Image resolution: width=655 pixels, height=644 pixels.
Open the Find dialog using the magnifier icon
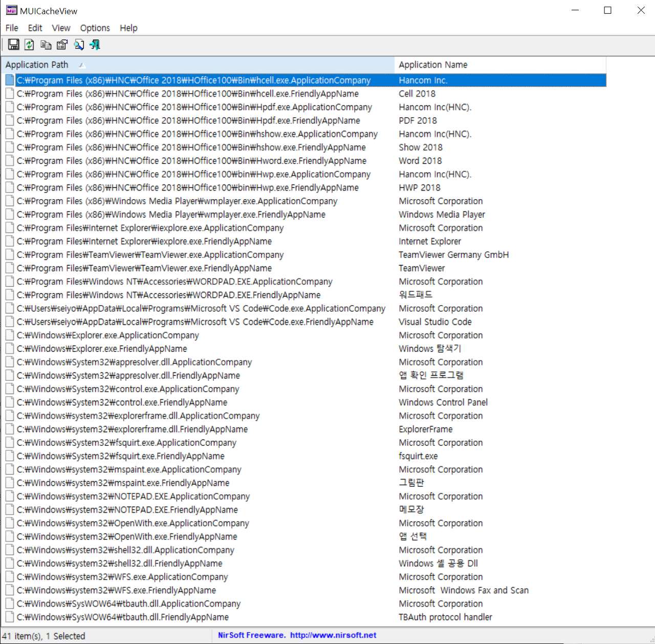[79, 45]
